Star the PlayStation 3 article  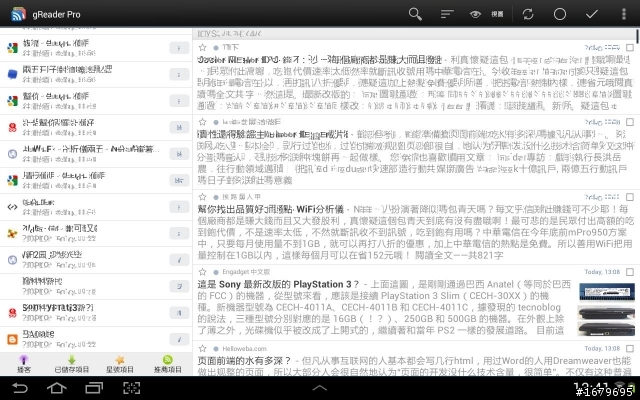(x=202, y=272)
